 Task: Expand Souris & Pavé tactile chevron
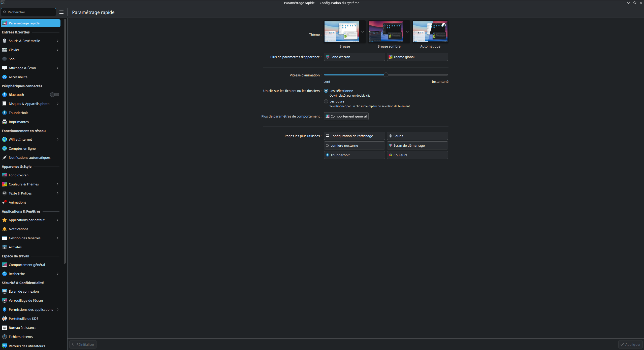pos(57,41)
